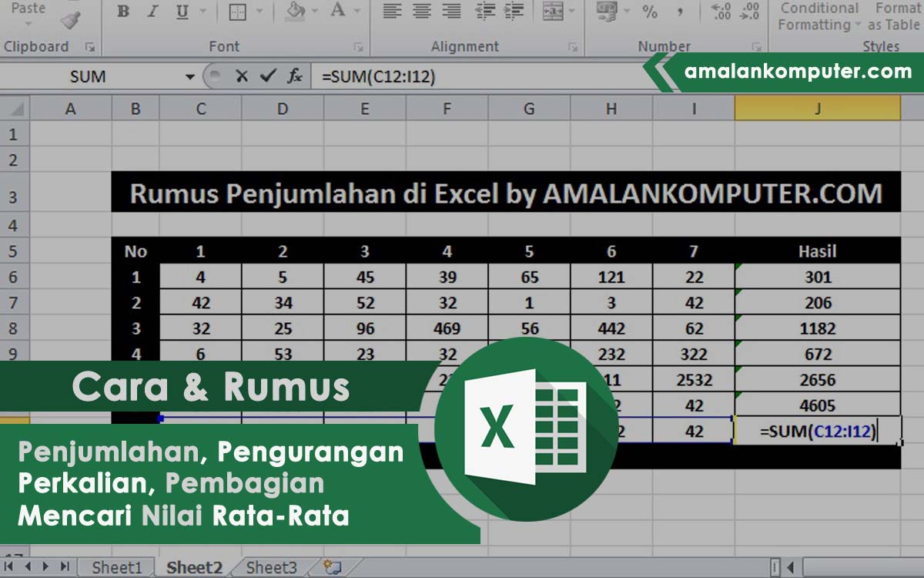This screenshot has width=924, height=578.
Task: Switch to Sheet3 tab
Action: tap(271, 568)
